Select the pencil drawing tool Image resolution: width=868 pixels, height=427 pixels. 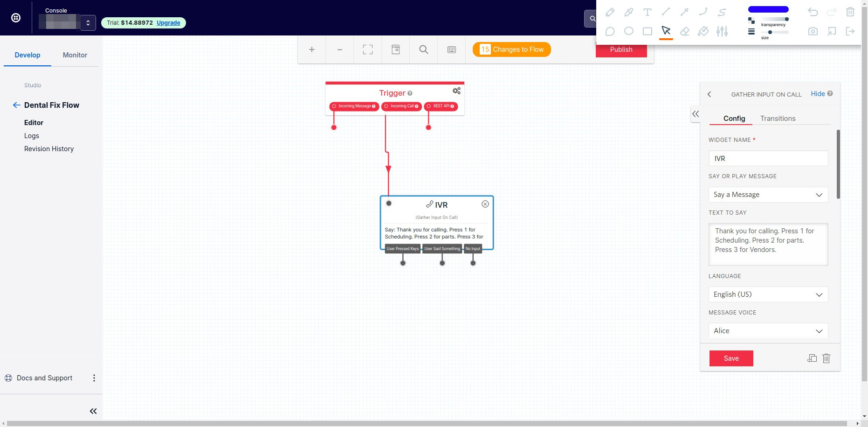coord(610,12)
